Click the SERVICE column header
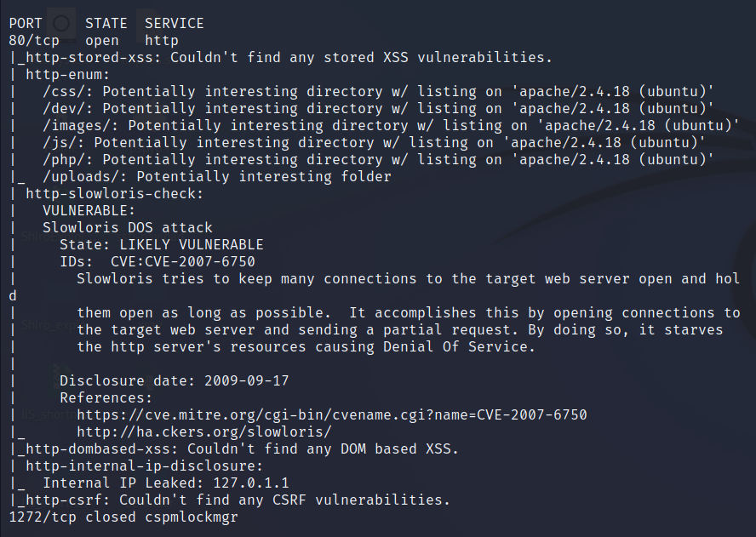756x537 pixels. (174, 23)
